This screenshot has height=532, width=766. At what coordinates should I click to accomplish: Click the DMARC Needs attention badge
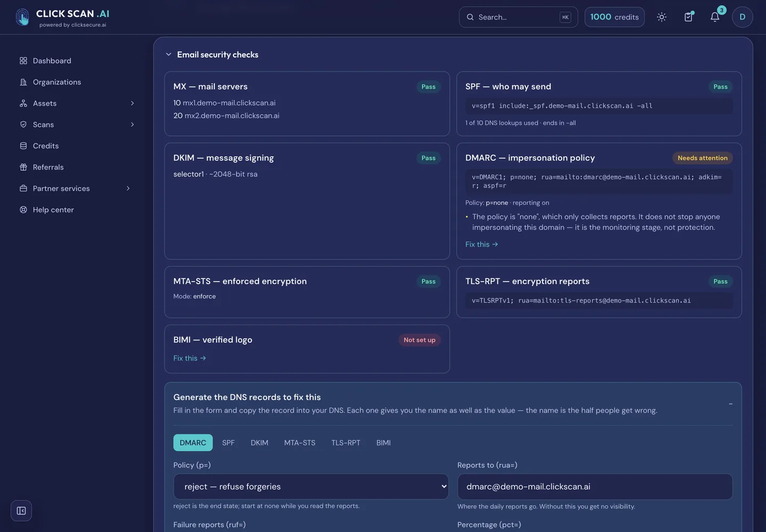(703, 158)
